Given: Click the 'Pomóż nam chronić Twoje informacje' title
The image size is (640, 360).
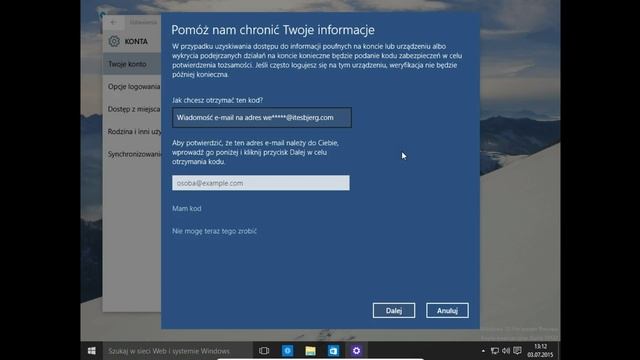Looking at the screenshot, I should [273, 30].
